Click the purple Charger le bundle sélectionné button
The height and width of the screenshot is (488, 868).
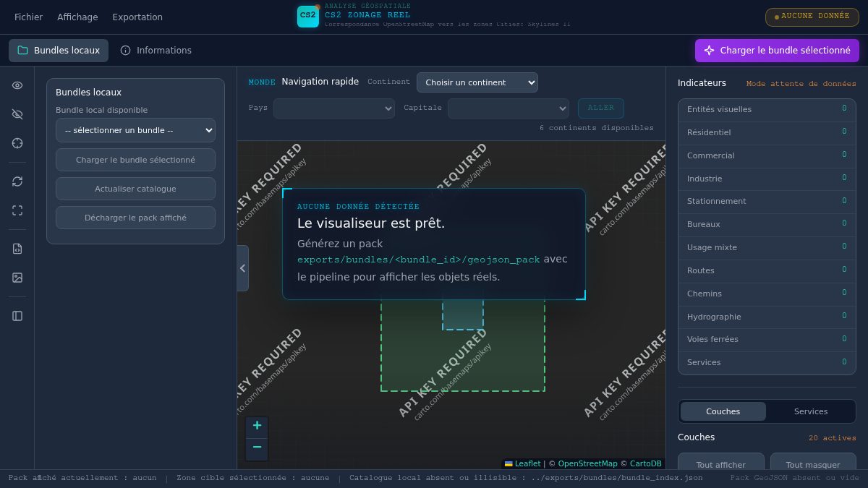click(777, 51)
